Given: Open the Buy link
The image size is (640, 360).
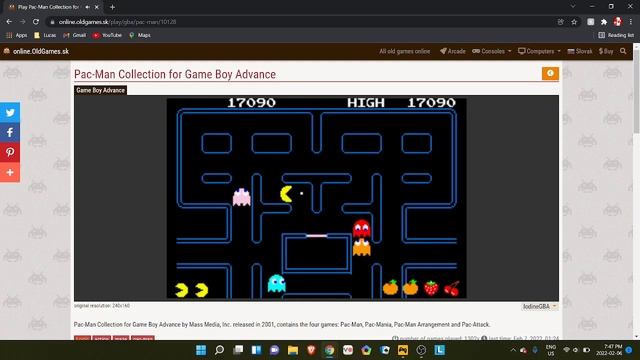Looking at the screenshot, I should tap(606, 51).
